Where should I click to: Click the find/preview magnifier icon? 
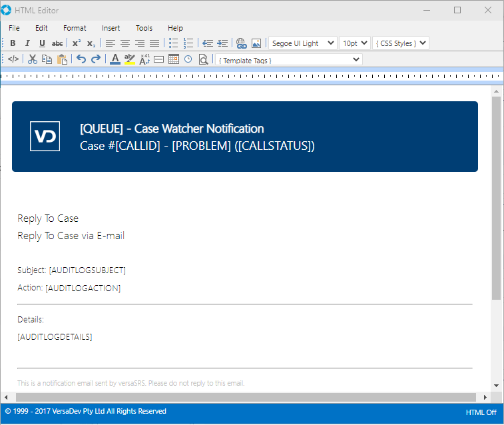204,59
